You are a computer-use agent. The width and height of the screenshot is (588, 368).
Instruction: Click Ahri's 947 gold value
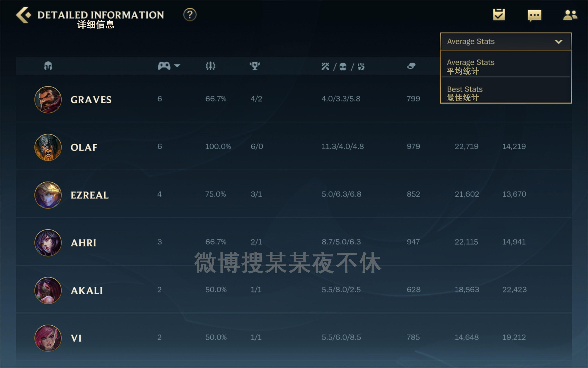click(413, 242)
